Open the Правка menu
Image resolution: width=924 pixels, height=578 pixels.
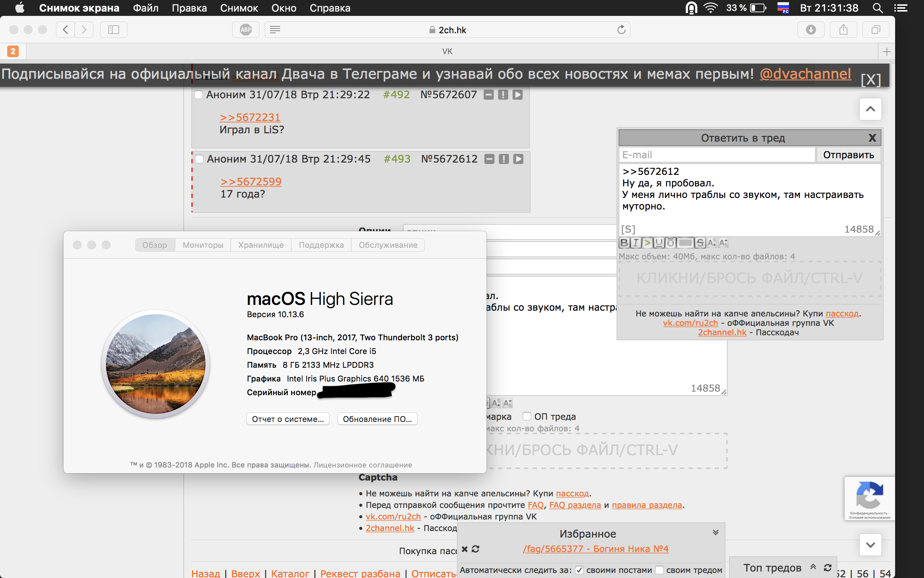point(189,8)
